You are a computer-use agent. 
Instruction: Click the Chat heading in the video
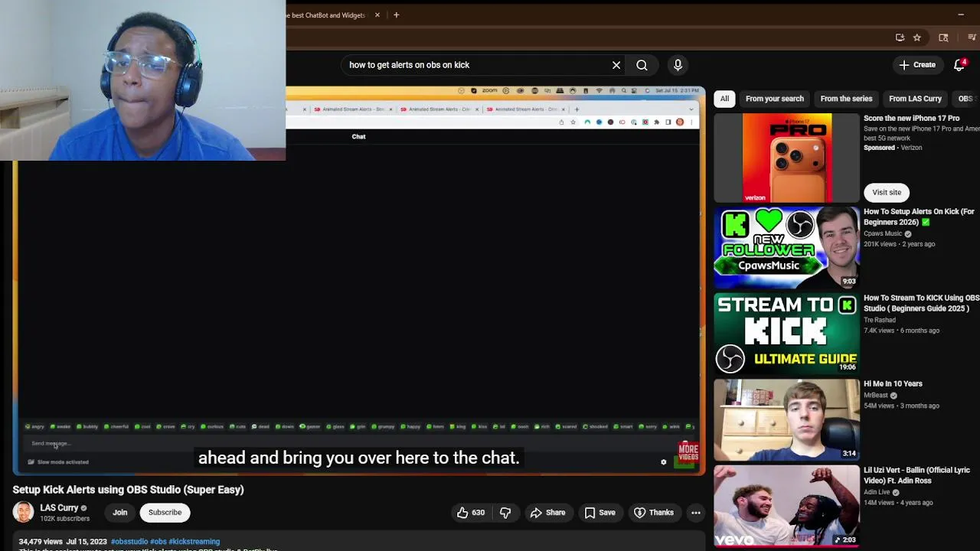(358, 136)
